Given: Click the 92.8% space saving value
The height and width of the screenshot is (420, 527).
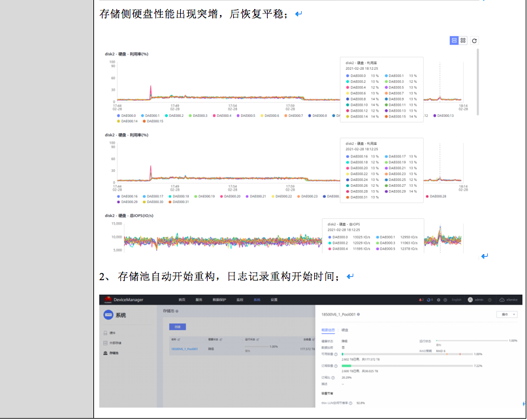Looking at the screenshot, I should [360, 403].
